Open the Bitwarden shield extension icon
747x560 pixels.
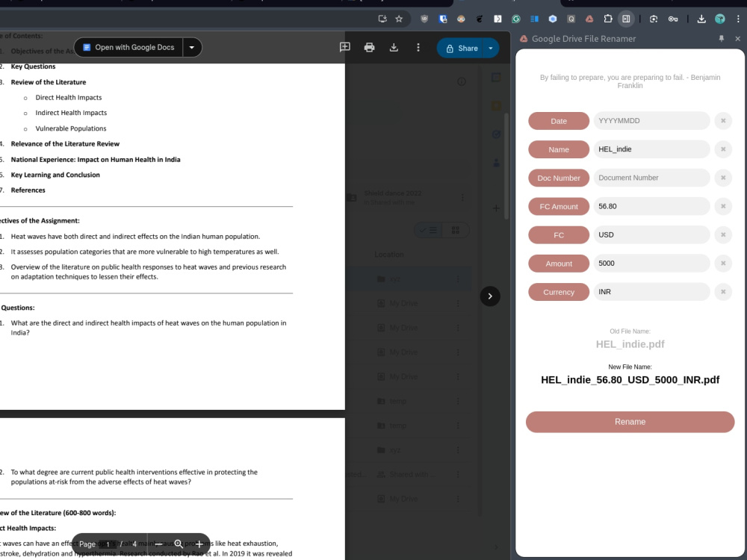pyautogui.click(x=443, y=19)
